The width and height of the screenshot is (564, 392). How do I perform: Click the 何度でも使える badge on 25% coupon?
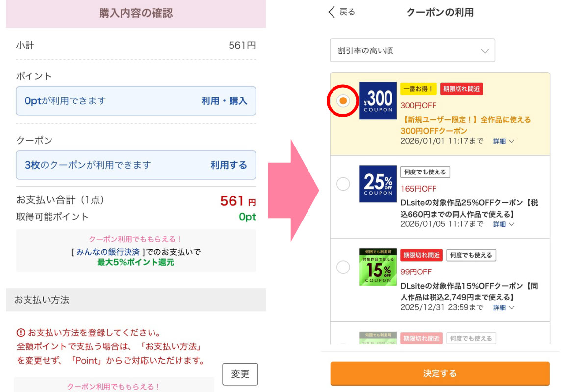[x=425, y=172]
